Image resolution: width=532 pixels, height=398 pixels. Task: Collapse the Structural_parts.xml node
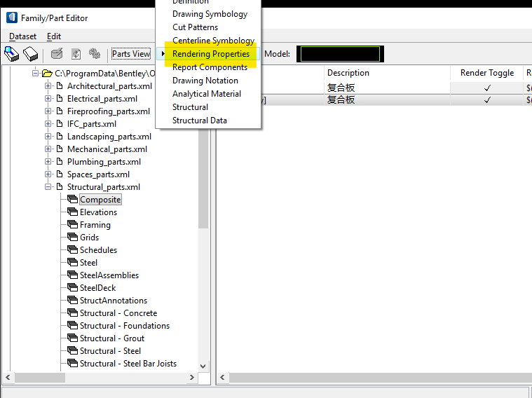coord(48,186)
